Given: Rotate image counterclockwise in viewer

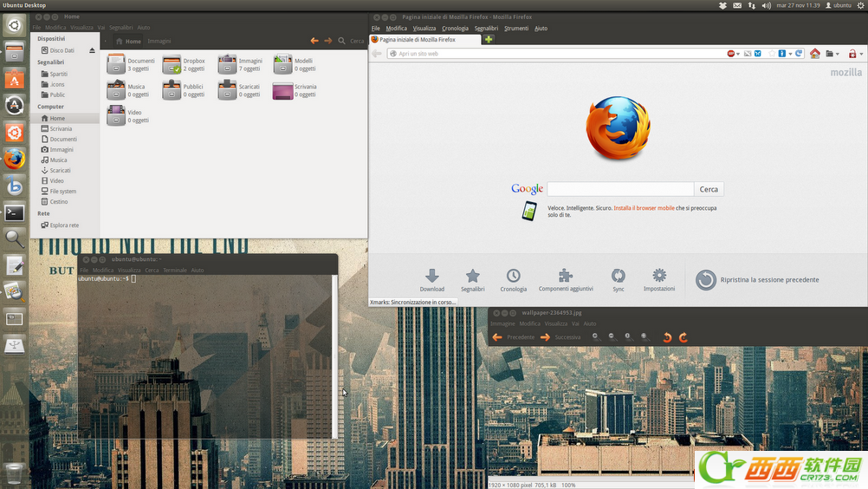Looking at the screenshot, I should pyautogui.click(x=667, y=337).
